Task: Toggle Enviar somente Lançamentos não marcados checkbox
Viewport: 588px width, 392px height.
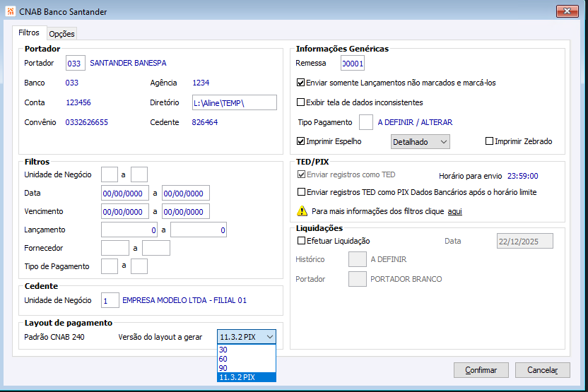Action: 300,83
